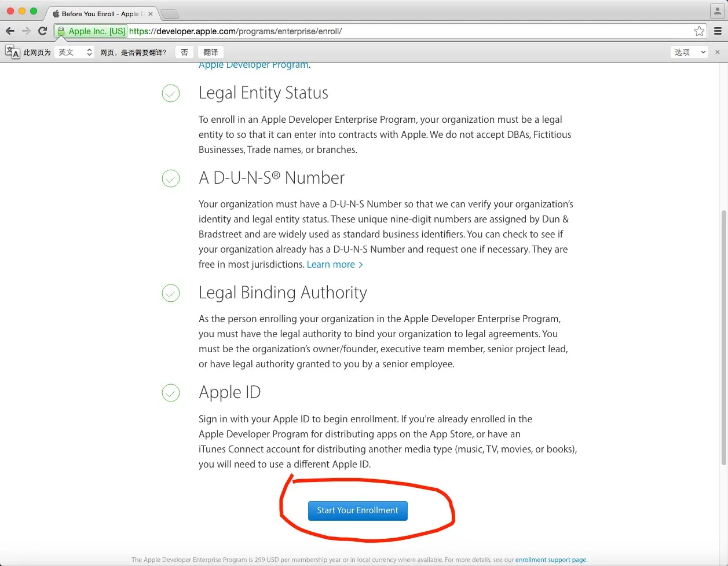Click the A D-U-N-S Number heading
Viewport: 728px width, 566px height.
[272, 178]
